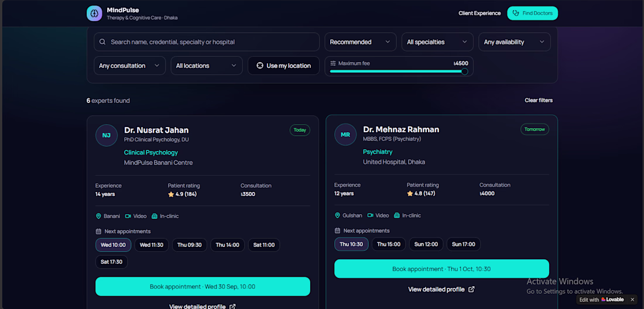Screen dimensions: 644x309
Task: Book appointment for Wed 30 Sep, 10:00
Action: (203, 286)
